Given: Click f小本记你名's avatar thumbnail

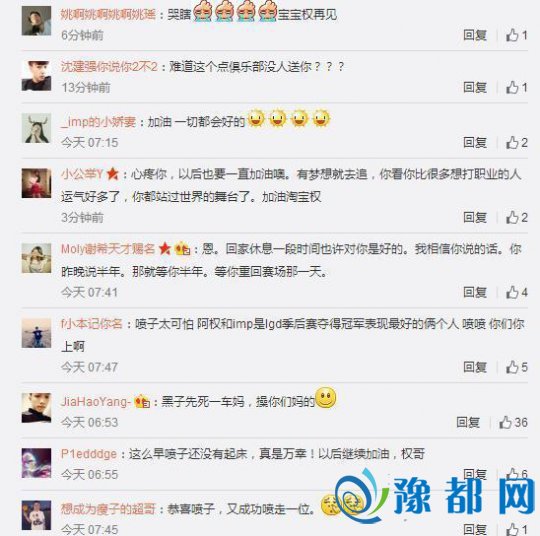Looking at the screenshot, I should click(x=37, y=333).
